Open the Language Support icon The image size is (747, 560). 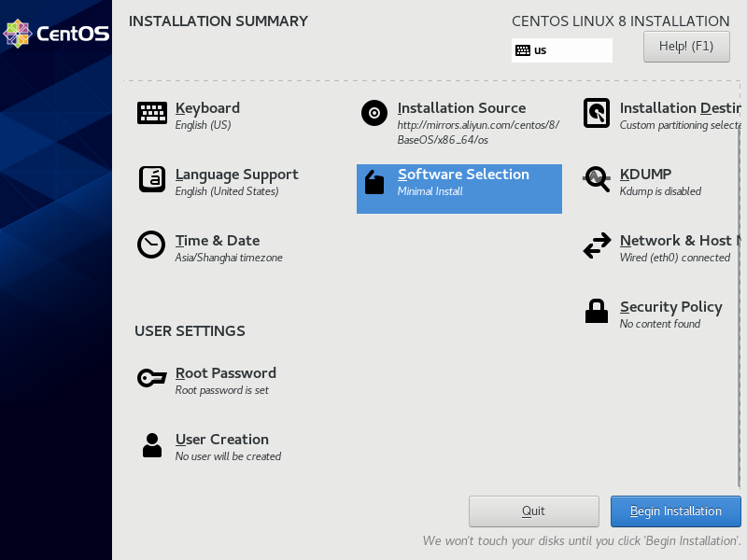[152, 179]
